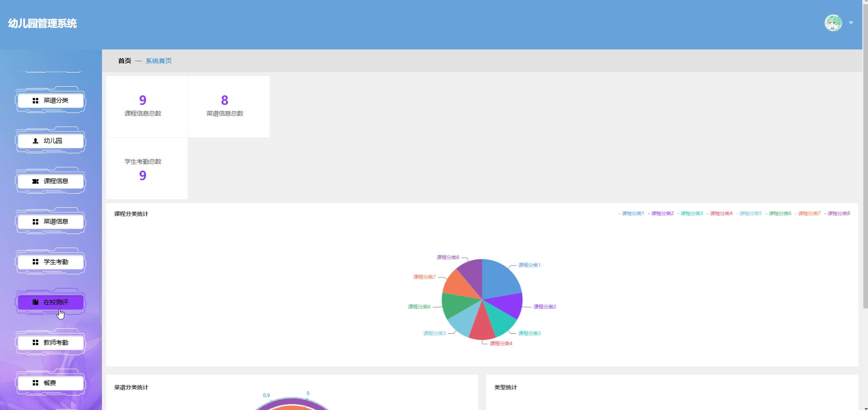The height and width of the screenshot is (410, 868).
Task: Click the 幼儿园管理系统 header title
Action: click(x=43, y=24)
